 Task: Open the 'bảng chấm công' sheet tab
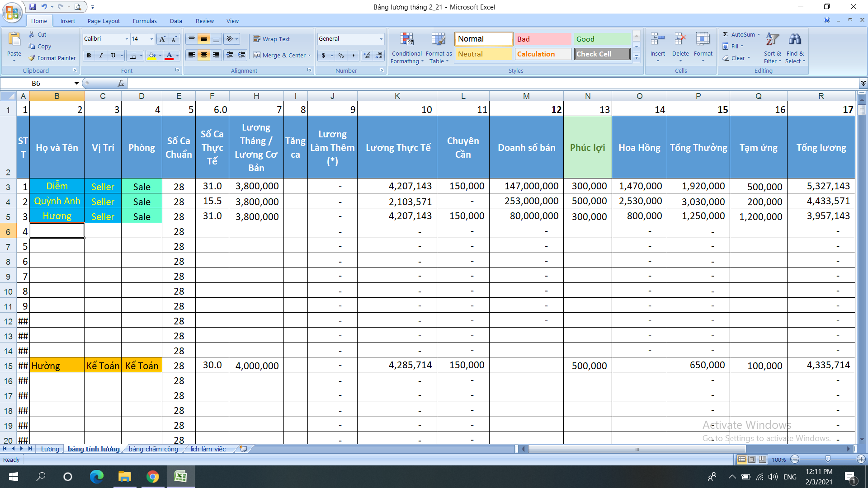click(x=153, y=449)
